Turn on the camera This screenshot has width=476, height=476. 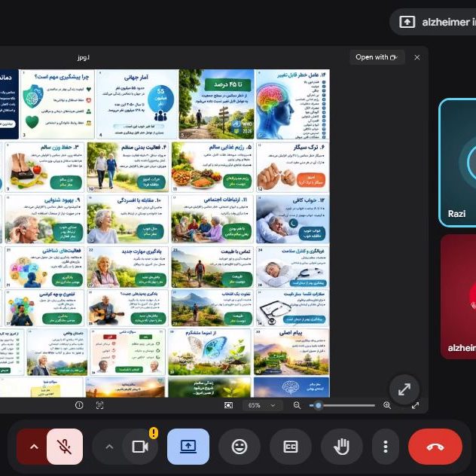pos(140,447)
